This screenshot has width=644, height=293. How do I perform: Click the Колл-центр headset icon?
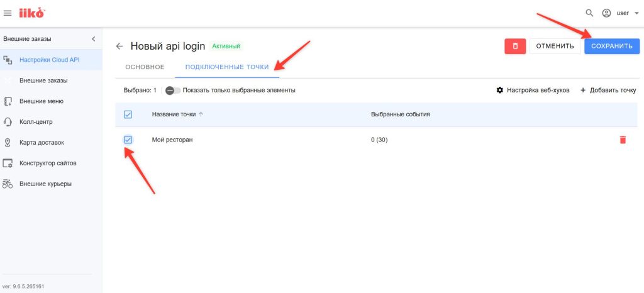[8, 122]
